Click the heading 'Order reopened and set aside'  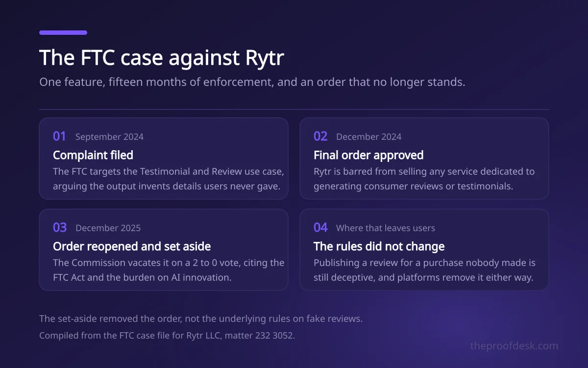click(x=132, y=246)
